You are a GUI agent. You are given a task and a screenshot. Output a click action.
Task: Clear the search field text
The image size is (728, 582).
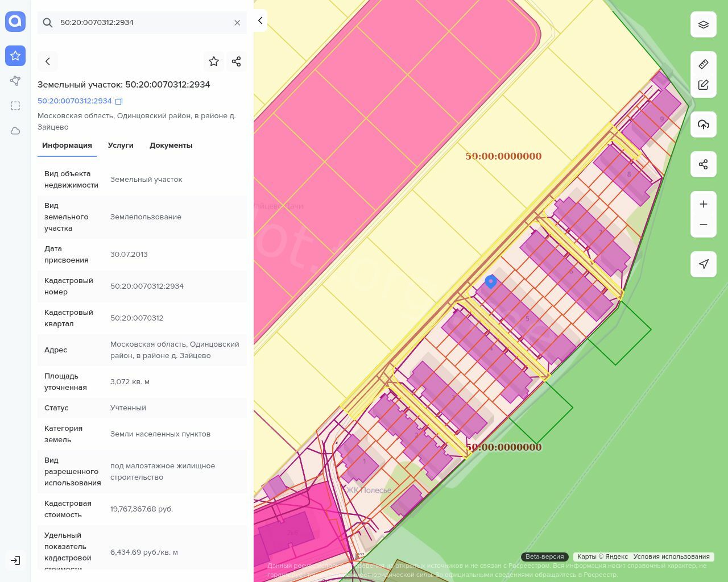pos(237,23)
